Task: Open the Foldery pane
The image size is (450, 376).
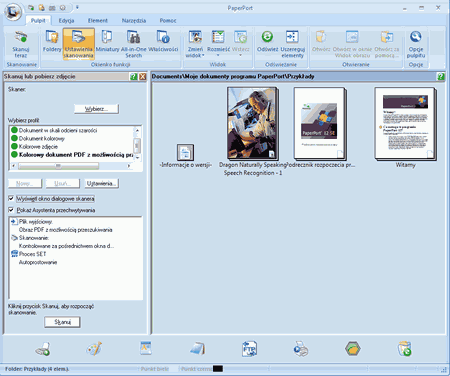Action: (52, 41)
